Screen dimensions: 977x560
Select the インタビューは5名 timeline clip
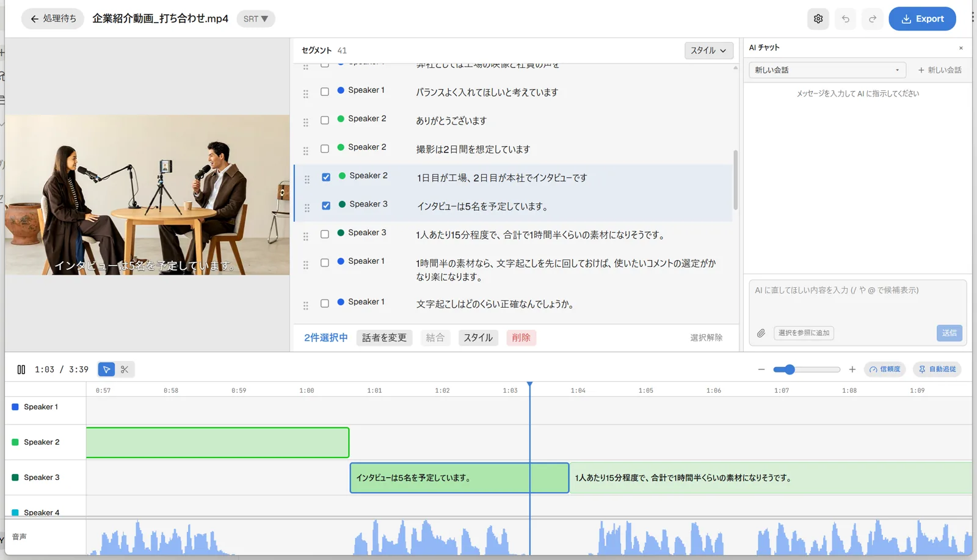460,478
